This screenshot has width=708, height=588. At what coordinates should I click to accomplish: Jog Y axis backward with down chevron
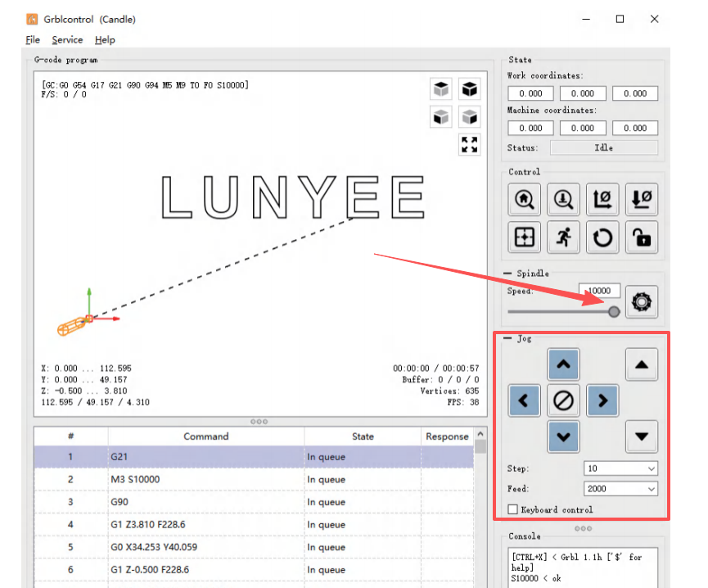click(x=563, y=436)
